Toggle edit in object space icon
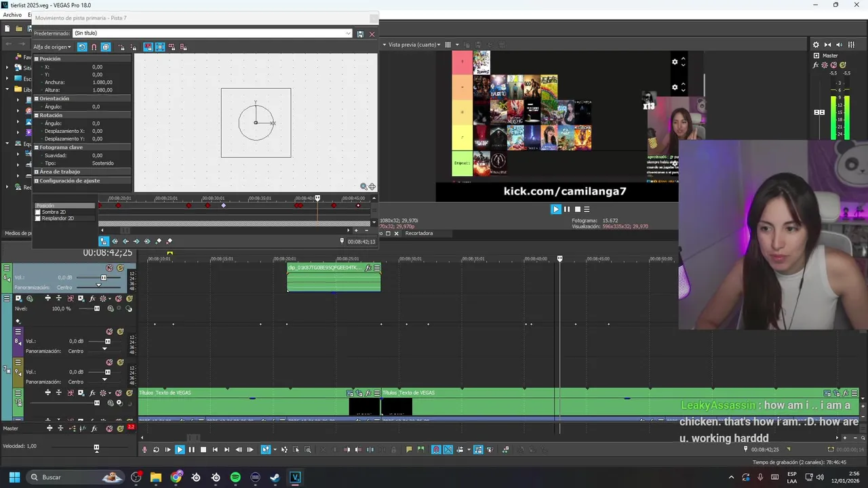The width and height of the screenshot is (868, 488). pos(105,47)
